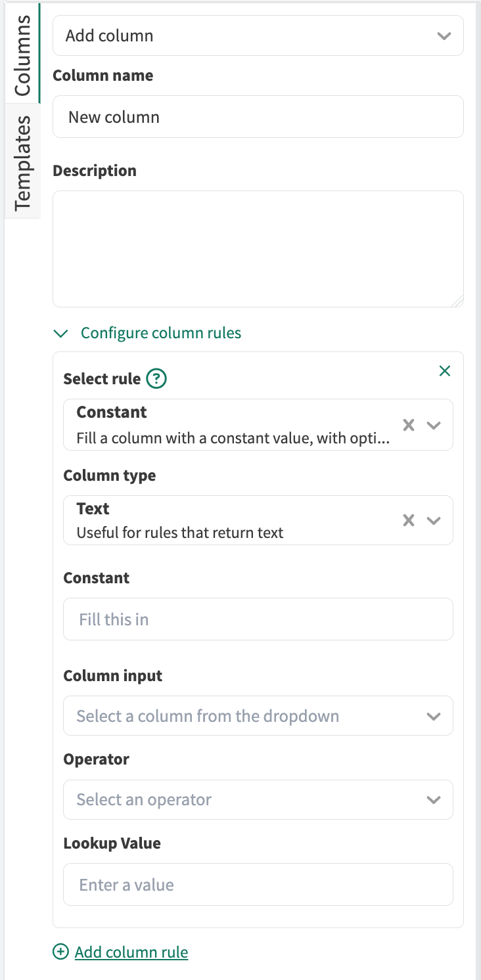Open the Select rule dropdown arrow
The height and width of the screenshot is (980, 481).
click(434, 425)
